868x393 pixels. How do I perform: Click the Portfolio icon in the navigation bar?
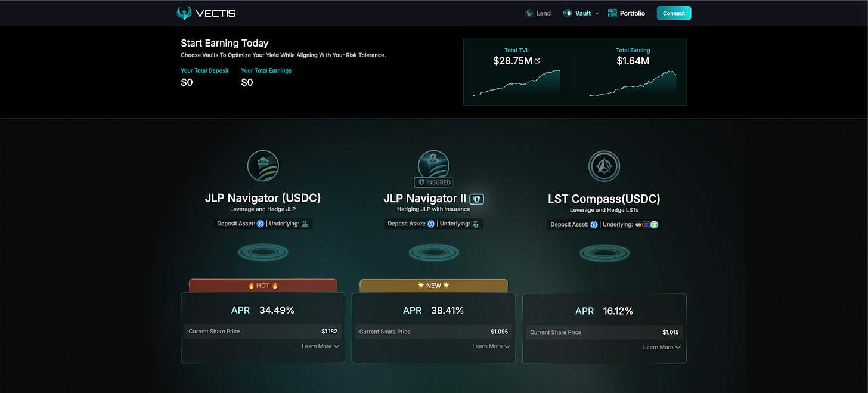(x=612, y=13)
